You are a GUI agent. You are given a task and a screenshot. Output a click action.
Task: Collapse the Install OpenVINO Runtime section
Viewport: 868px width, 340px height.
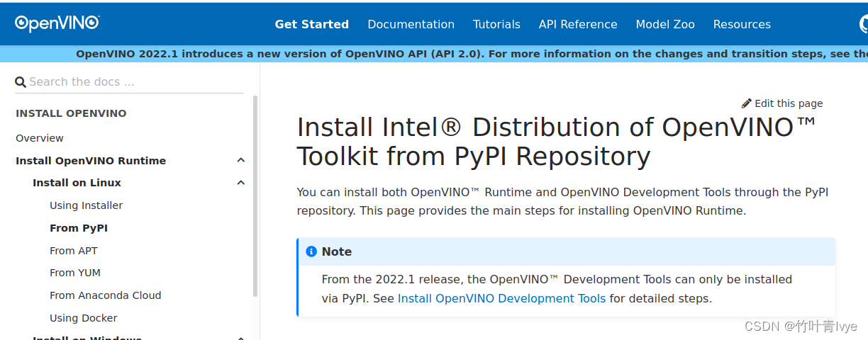[x=241, y=161]
